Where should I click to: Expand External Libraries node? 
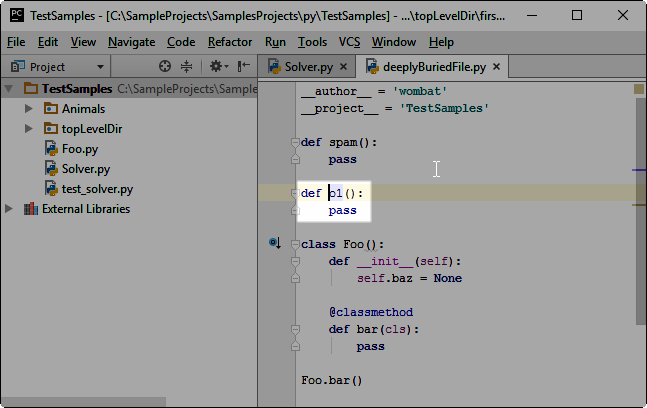click(x=10, y=209)
